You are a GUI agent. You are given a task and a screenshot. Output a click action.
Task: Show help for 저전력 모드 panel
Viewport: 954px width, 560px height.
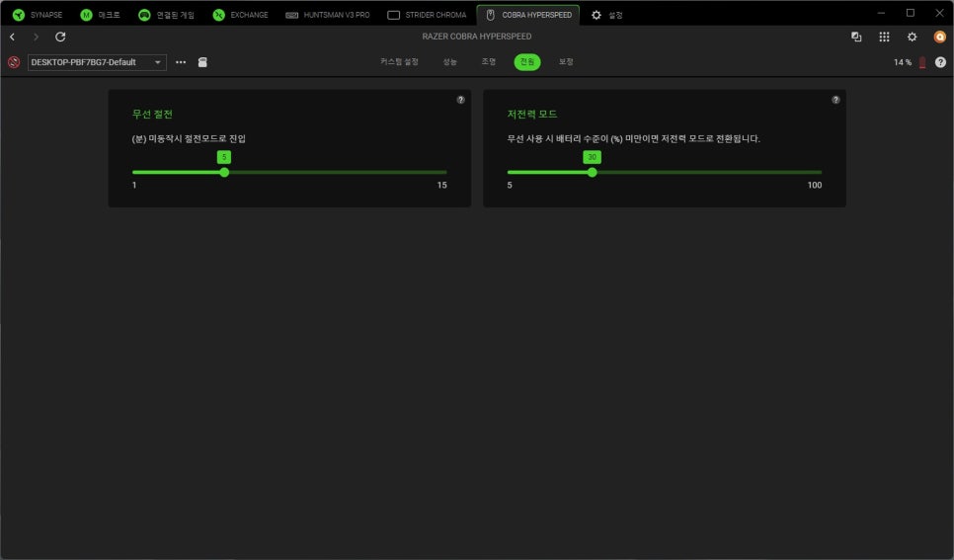(835, 100)
